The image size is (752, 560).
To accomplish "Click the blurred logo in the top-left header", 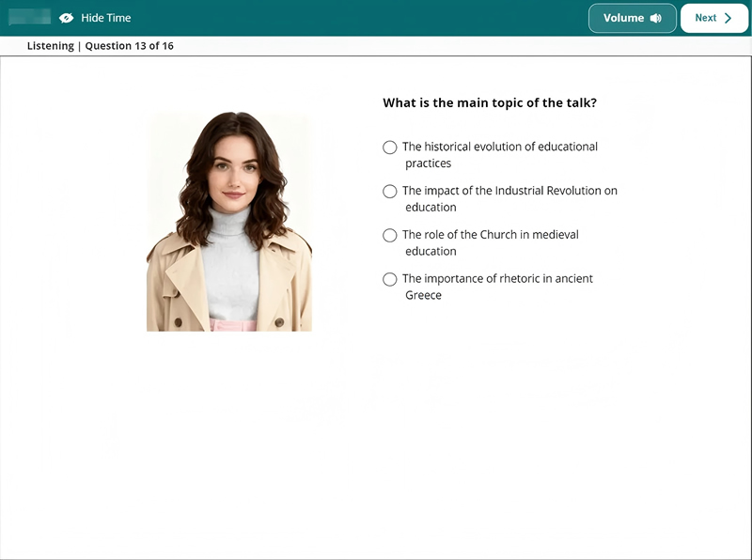I will tap(29, 18).
